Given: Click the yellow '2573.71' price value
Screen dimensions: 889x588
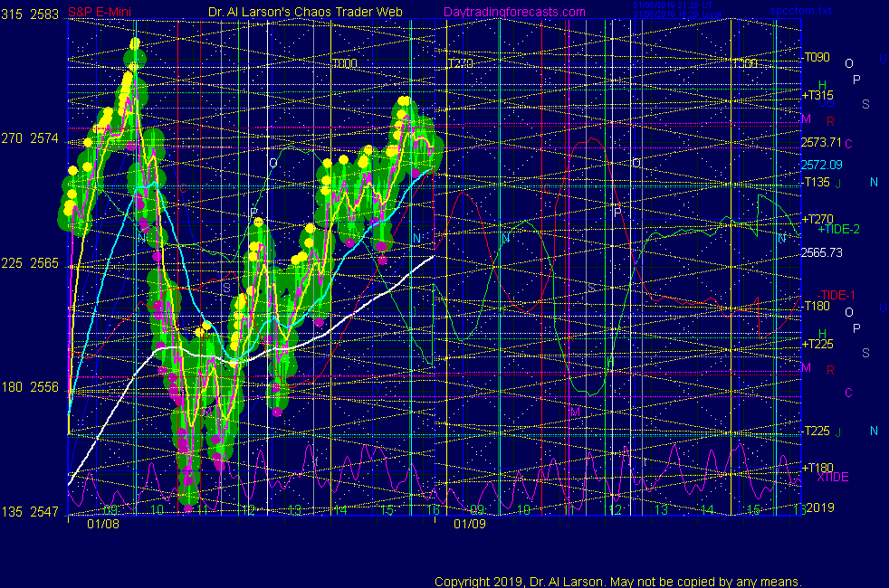Looking at the screenshot, I should (x=821, y=142).
